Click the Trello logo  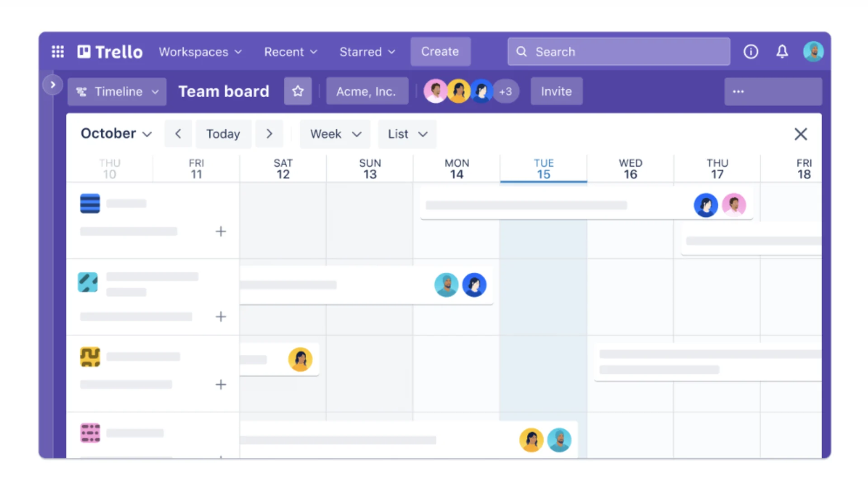pyautogui.click(x=109, y=51)
